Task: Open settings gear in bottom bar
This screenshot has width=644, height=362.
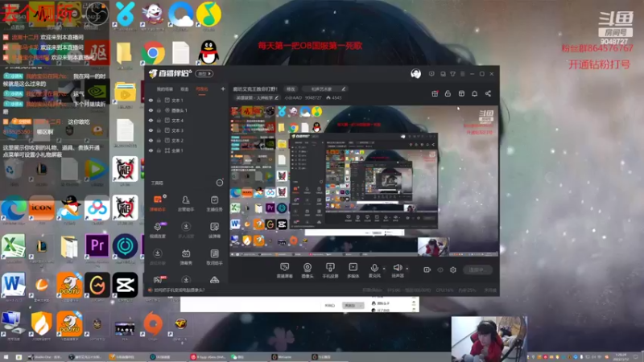Action: pos(453,269)
